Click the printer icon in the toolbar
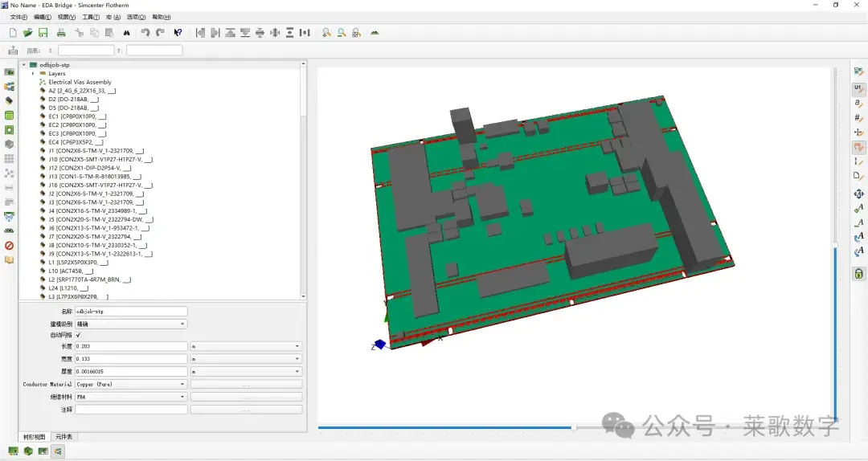 [61, 33]
